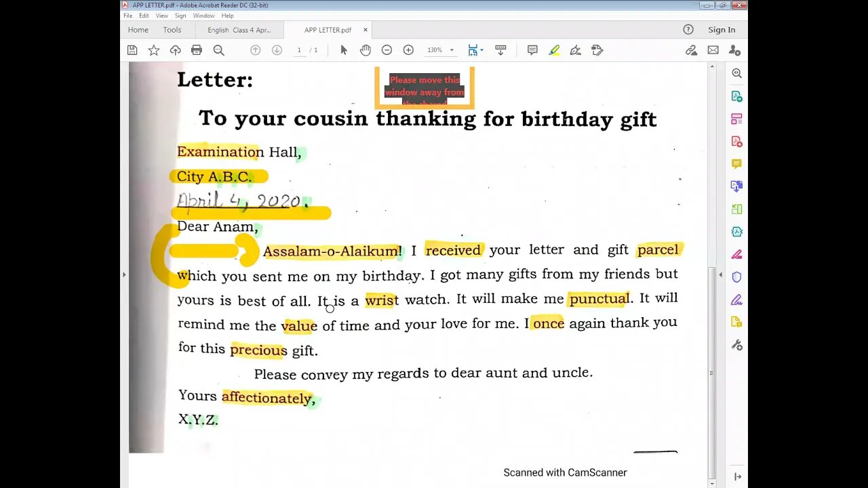The image size is (868, 488).
Task: Click the fit-to-width page icon
Action: pos(473,50)
